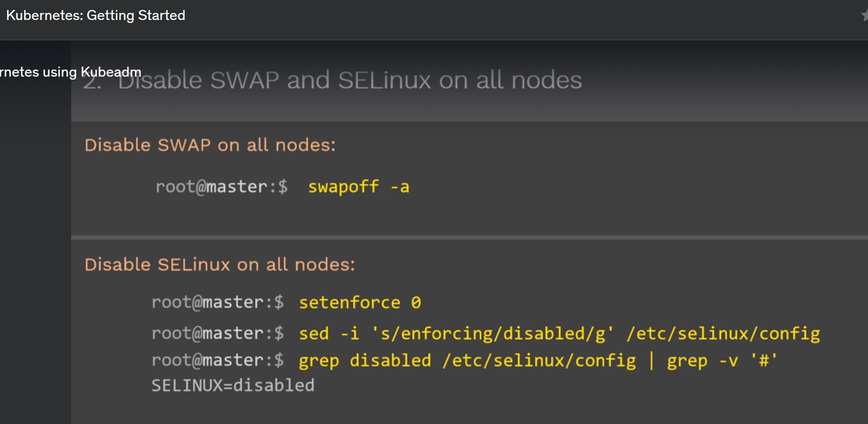Image resolution: width=868 pixels, height=424 pixels.
Task: Click the root@master prompt before grep
Action: pos(218,360)
